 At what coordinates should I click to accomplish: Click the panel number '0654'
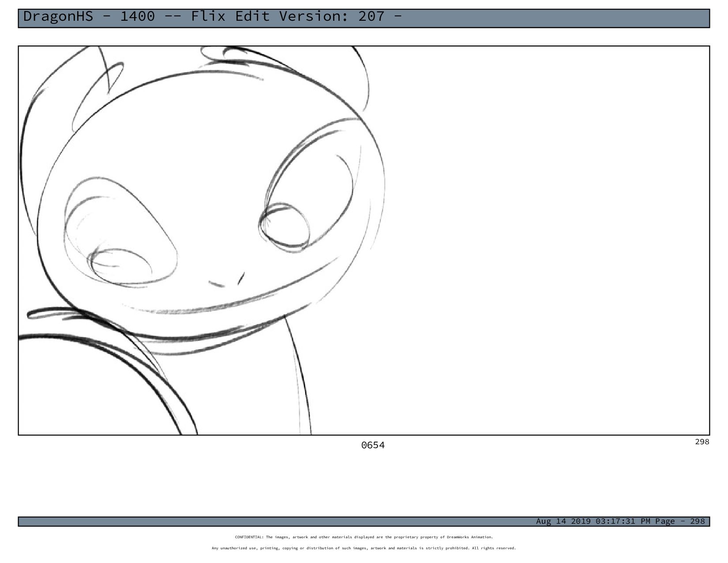(373, 445)
